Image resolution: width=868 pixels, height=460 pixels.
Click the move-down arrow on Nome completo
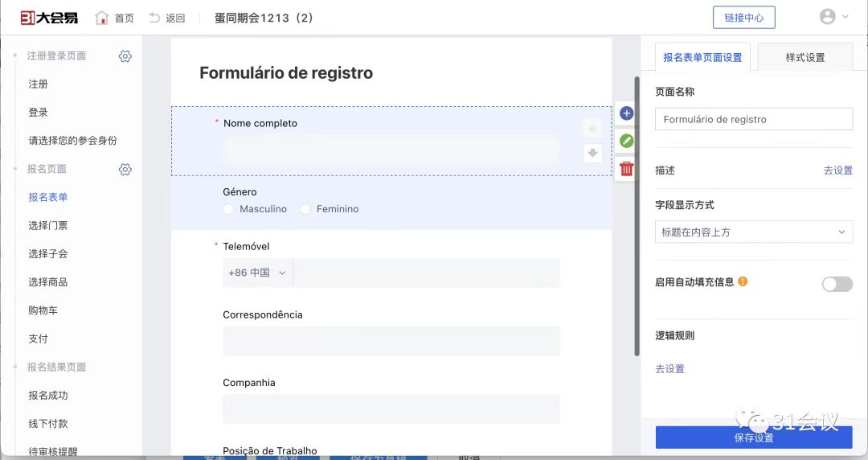click(x=593, y=153)
